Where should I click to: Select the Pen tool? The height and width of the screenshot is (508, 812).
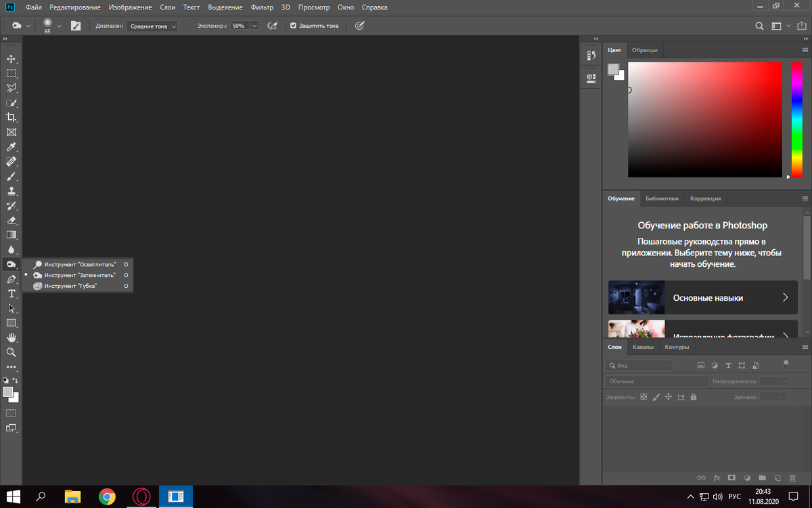11,279
